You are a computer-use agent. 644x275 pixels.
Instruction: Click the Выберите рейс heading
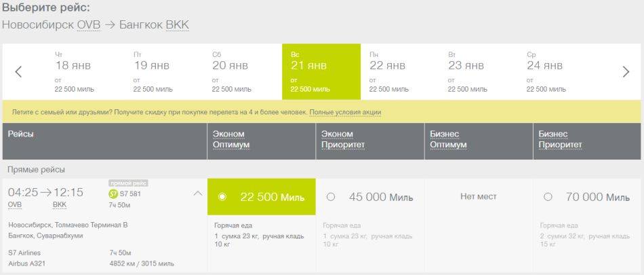click(x=45, y=8)
